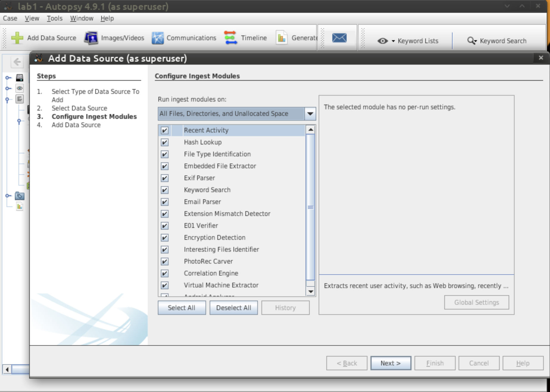The width and height of the screenshot is (550, 392).
Task: Close the Add Data Source dialog
Action: (x=541, y=58)
